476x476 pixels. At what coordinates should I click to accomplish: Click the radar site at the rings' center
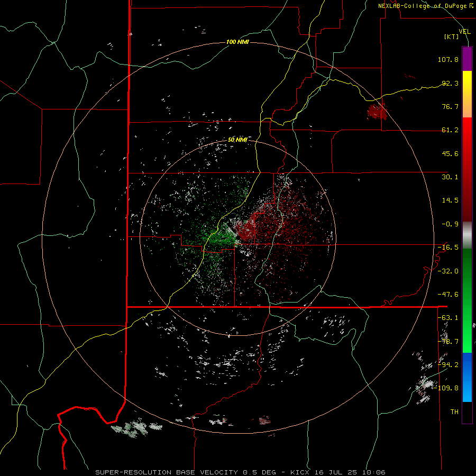tap(238, 238)
